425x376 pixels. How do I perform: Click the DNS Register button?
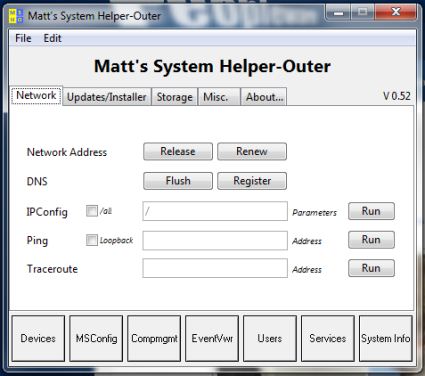pyautogui.click(x=252, y=181)
